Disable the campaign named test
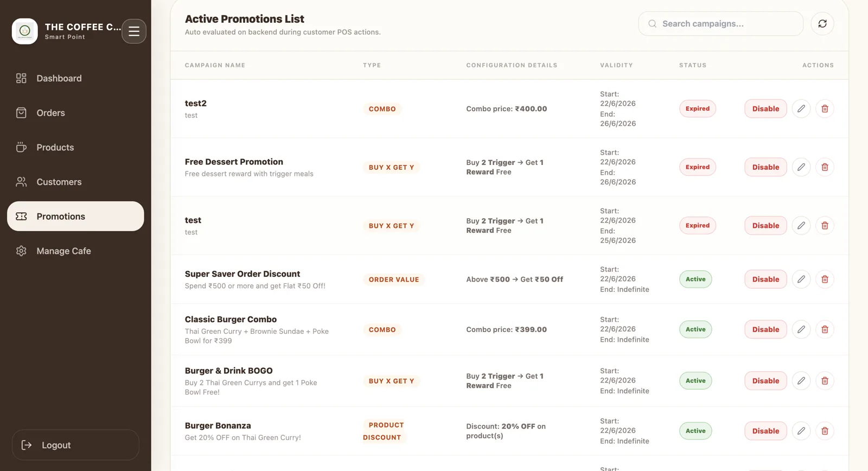 coord(765,226)
